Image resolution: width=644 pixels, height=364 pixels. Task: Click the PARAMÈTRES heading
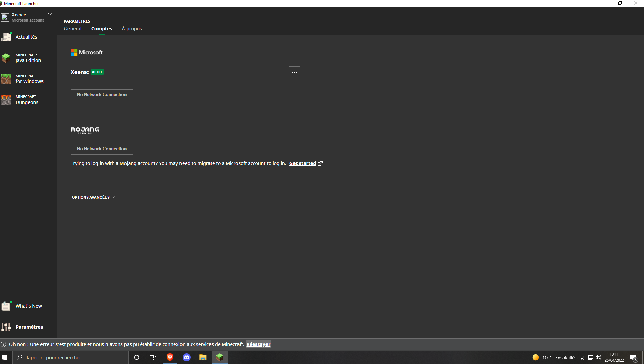click(x=77, y=21)
